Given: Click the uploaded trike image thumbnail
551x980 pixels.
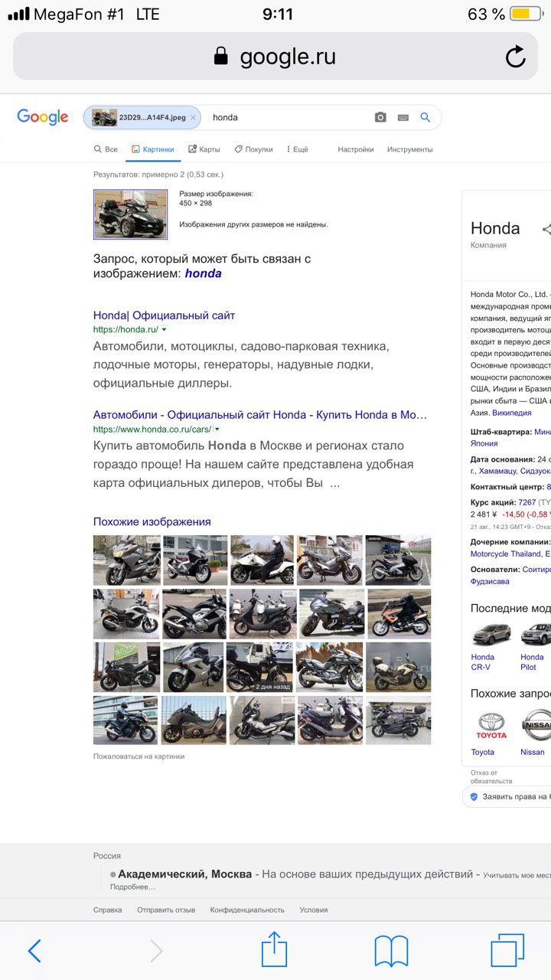Looking at the screenshot, I should click(x=130, y=214).
